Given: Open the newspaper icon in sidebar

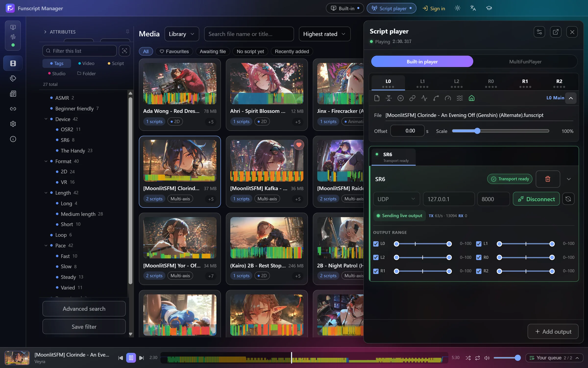Looking at the screenshot, I should click(13, 94).
